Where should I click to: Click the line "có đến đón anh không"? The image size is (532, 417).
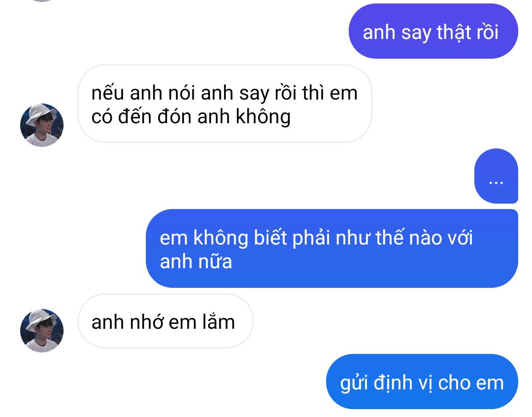[x=191, y=117]
